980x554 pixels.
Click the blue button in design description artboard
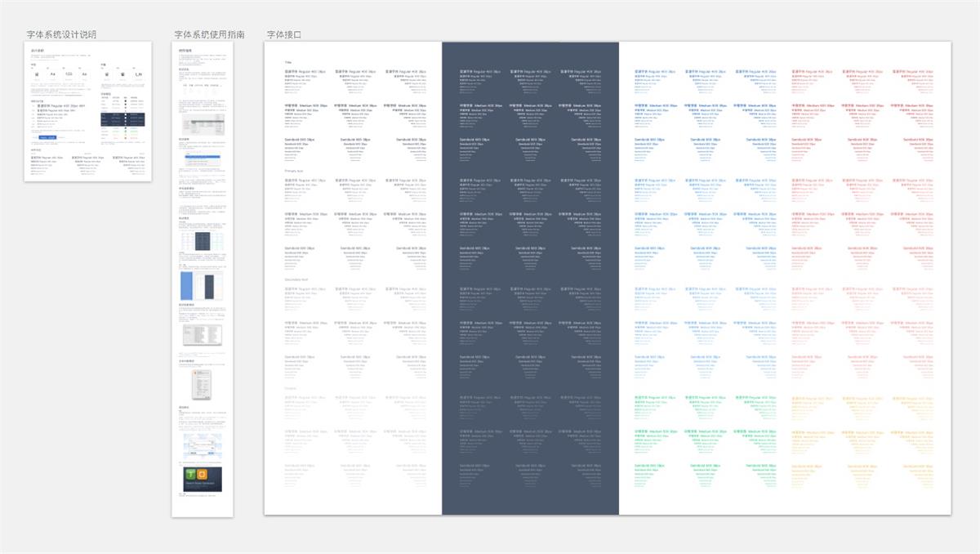pyautogui.click(x=47, y=137)
